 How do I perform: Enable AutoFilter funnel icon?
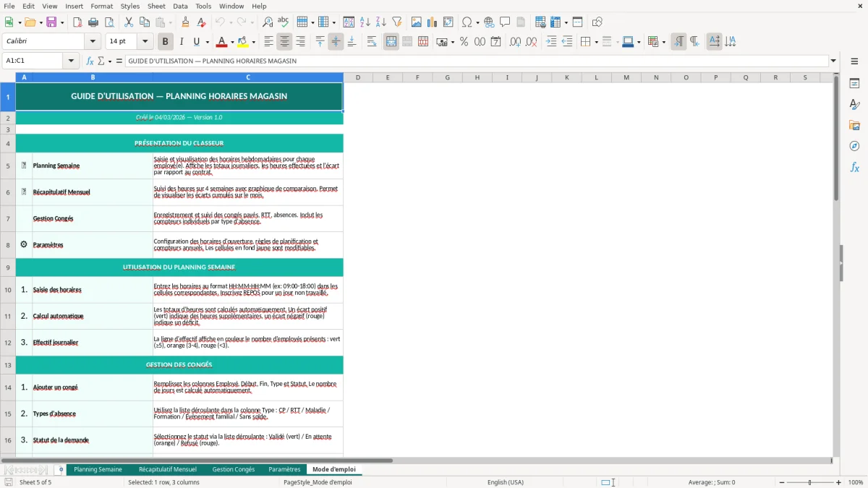pyautogui.click(x=397, y=22)
